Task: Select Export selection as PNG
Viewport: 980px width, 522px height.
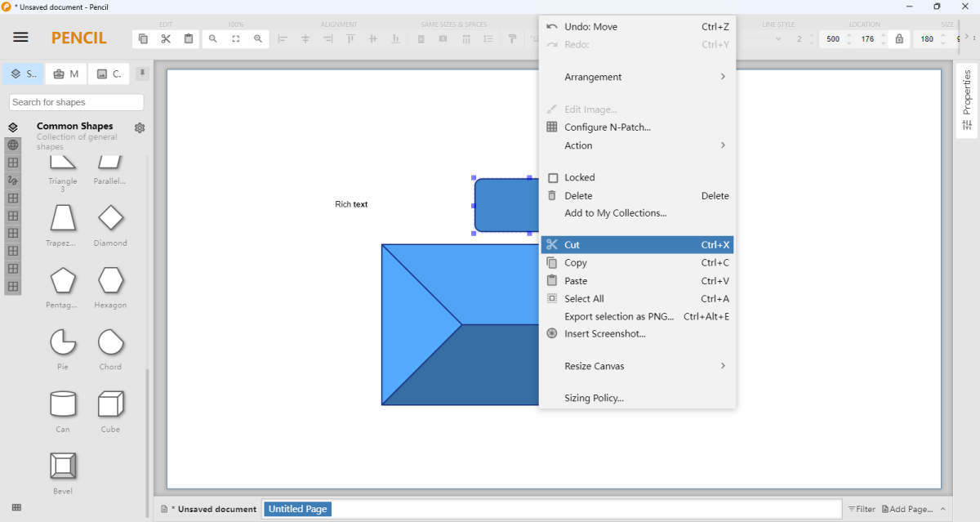Action: click(619, 317)
